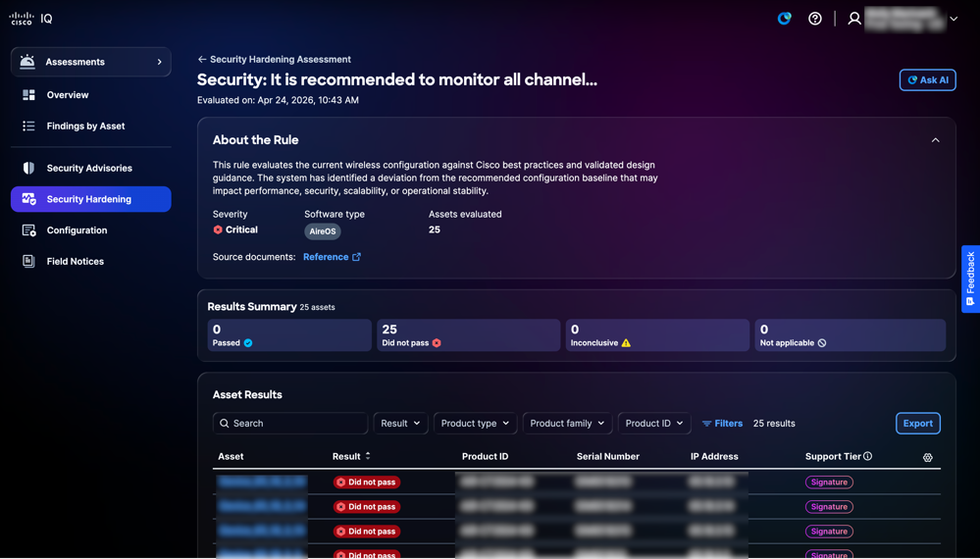Expand the Assessments menu
Viewport: 980px width, 559px height.
click(x=90, y=62)
